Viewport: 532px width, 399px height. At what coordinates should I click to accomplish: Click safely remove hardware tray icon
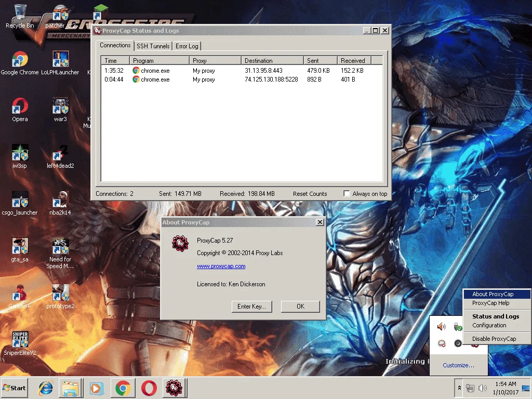pyautogui.click(x=458, y=326)
